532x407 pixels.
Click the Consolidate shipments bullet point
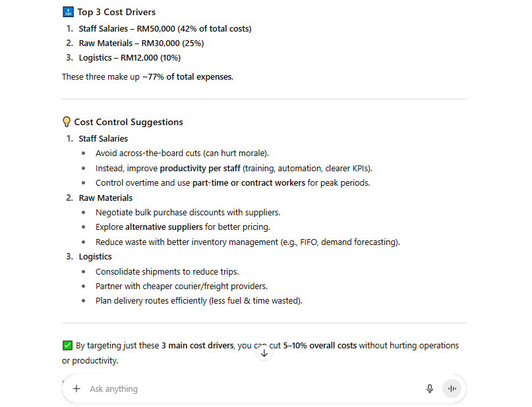[x=167, y=271]
